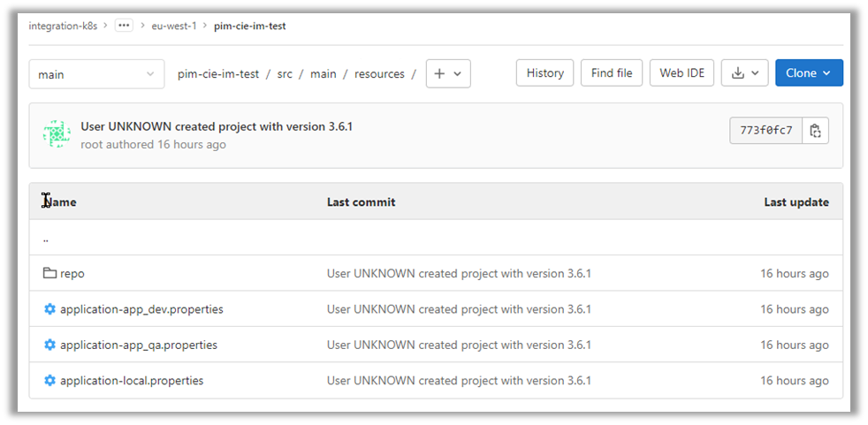This screenshot has height=425, width=868.
Task: Click the repo folder icon
Action: click(49, 273)
